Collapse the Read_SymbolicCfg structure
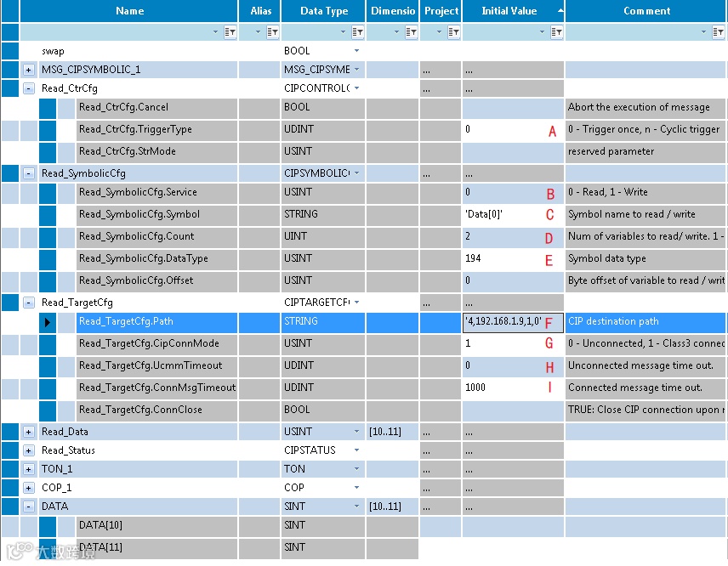Image resolution: width=728 pixels, height=566 pixels. pos(29,173)
